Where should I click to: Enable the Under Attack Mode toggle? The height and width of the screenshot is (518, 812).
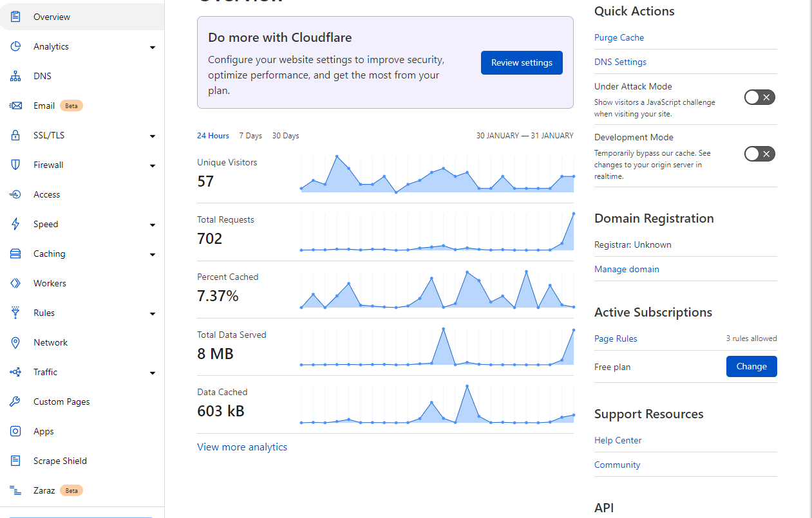point(759,97)
